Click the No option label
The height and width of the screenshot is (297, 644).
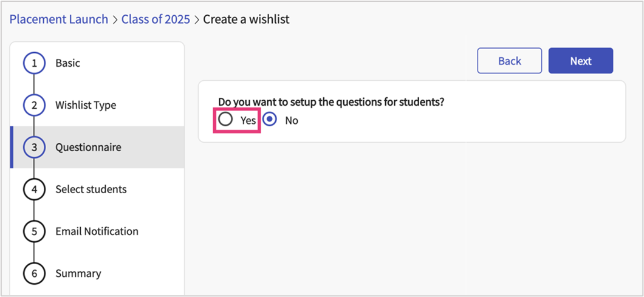[x=292, y=120]
